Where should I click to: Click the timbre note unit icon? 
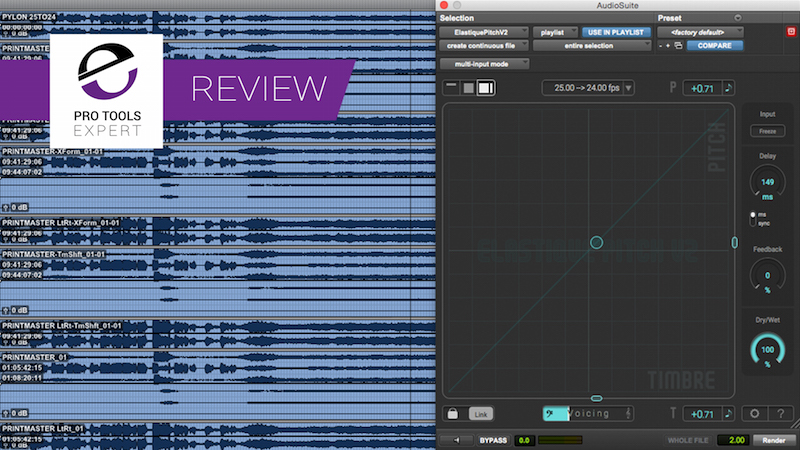(729, 413)
